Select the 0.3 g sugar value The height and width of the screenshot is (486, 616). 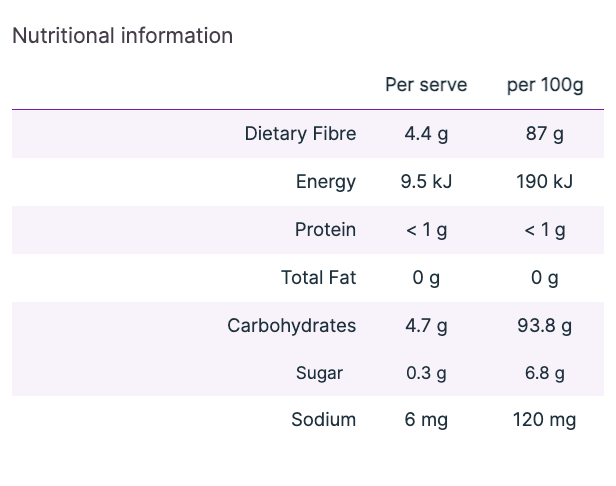426,373
